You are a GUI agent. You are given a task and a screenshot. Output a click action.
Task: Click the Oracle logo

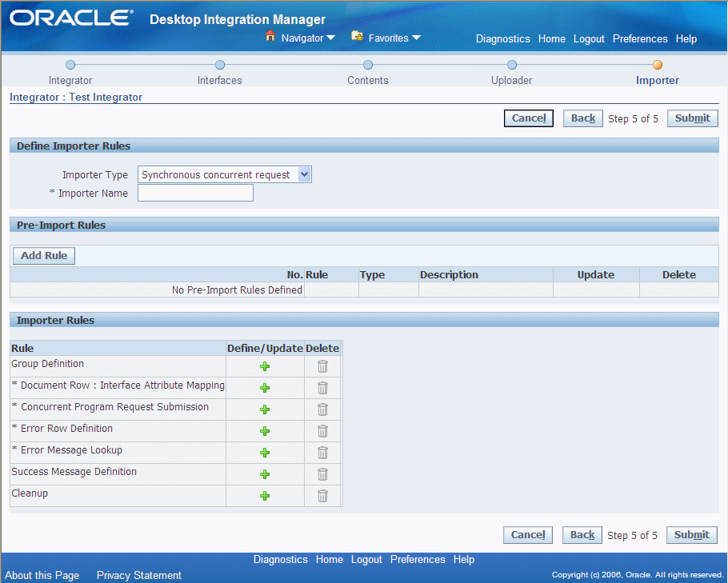[x=71, y=18]
